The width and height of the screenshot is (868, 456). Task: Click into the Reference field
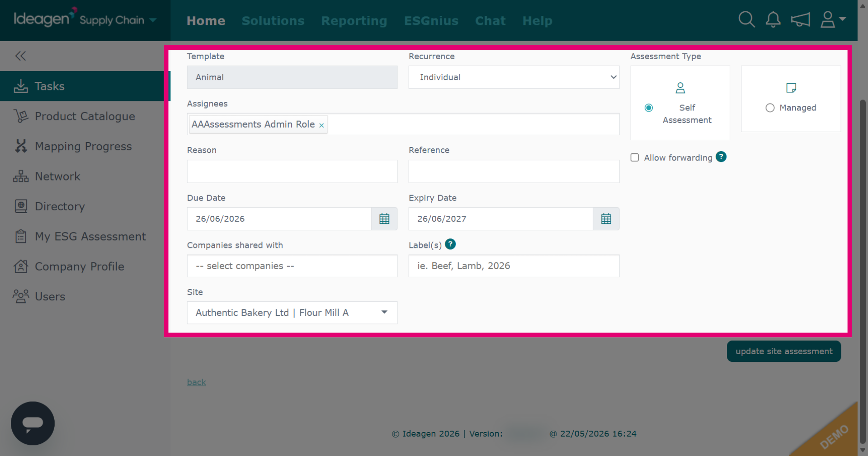[x=514, y=171]
